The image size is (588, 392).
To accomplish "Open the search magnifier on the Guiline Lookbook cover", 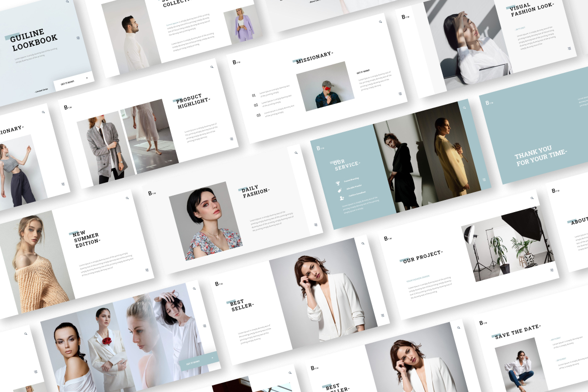I will point(67,2).
